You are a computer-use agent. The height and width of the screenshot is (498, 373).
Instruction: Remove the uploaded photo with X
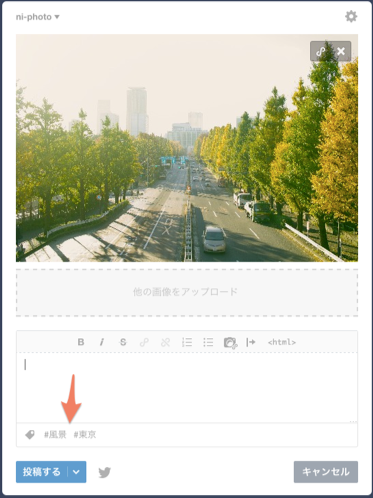(x=341, y=51)
